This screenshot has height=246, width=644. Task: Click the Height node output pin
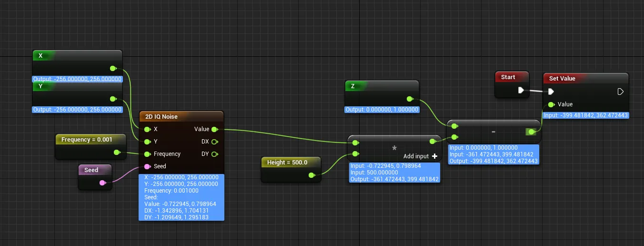click(x=312, y=175)
